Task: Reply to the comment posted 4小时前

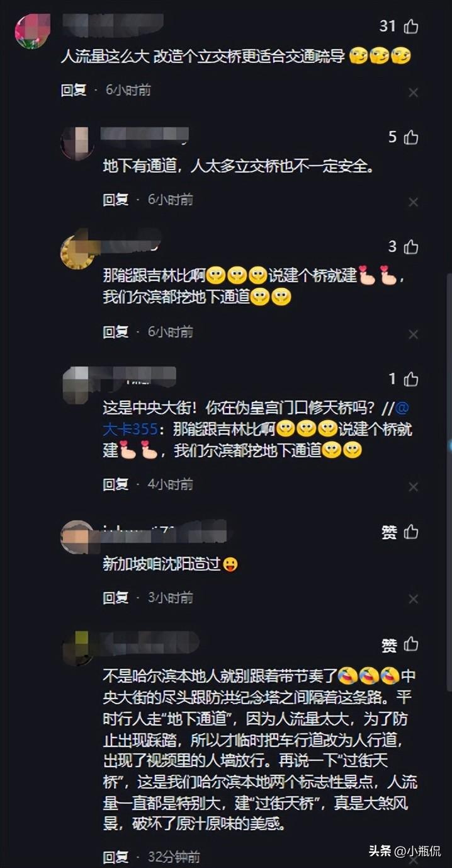Action: click(116, 484)
